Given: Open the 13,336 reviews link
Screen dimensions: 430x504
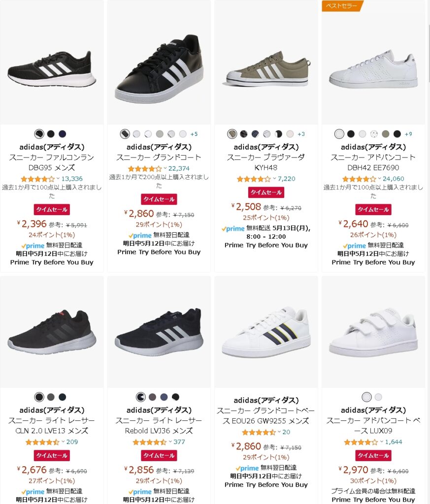Looking at the screenshot, I should click(72, 179).
